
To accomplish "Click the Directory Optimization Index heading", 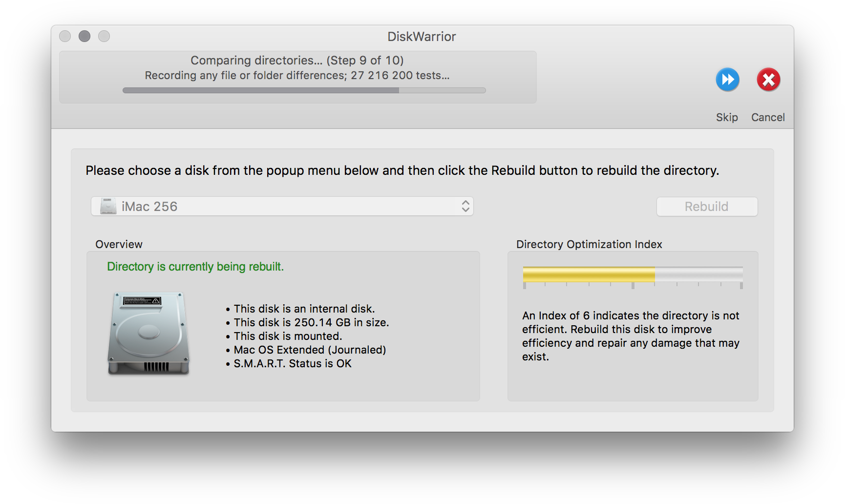I will [589, 244].
